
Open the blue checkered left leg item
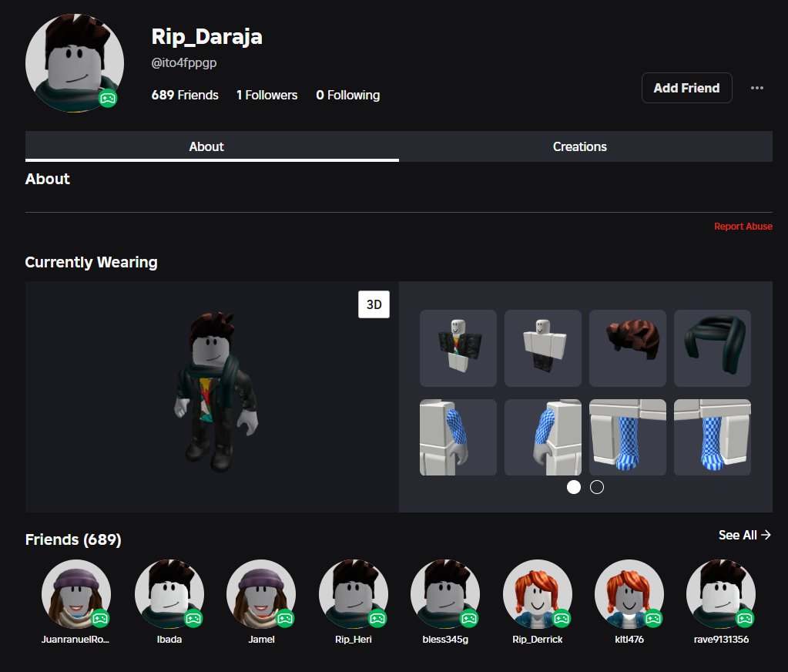(x=628, y=437)
